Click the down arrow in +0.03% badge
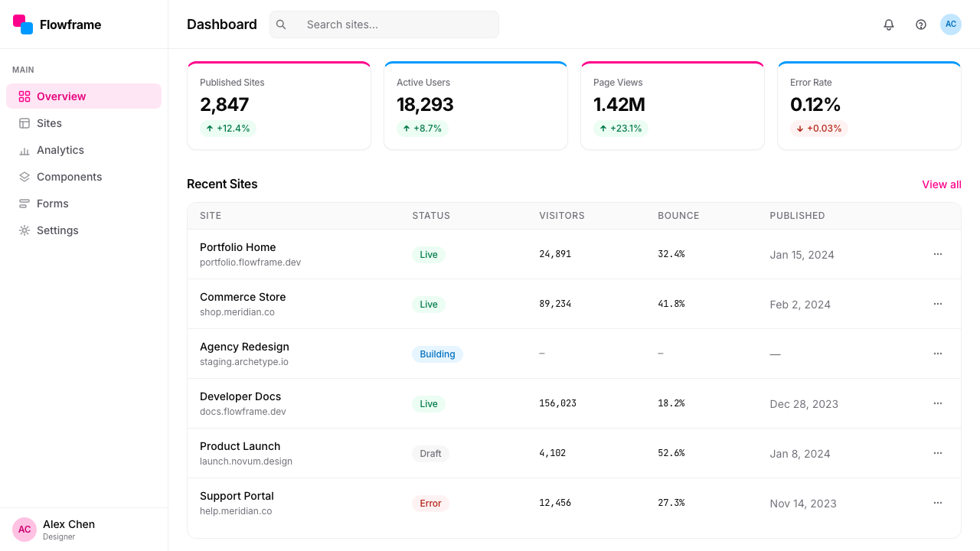 click(800, 129)
